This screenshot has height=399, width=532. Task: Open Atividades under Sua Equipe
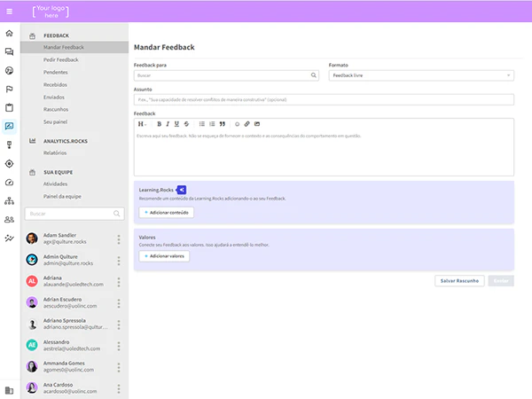[x=55, y=184]
